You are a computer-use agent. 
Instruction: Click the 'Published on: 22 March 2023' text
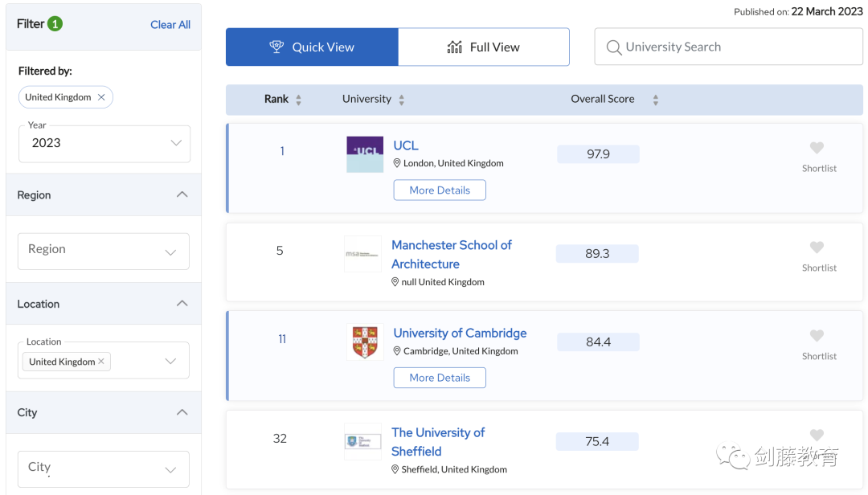(798, 11)
